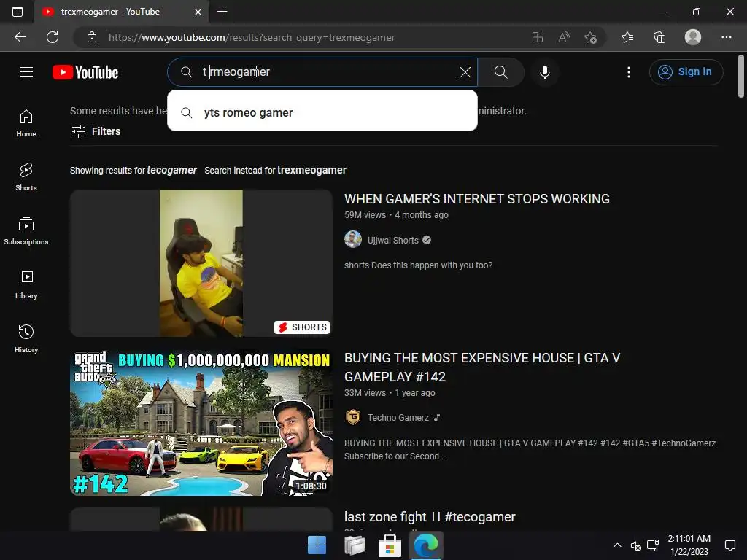The height and width of the screenshot is (560, 747).
Task: Open the Windows Start menu
Action: tap(317, 545)
